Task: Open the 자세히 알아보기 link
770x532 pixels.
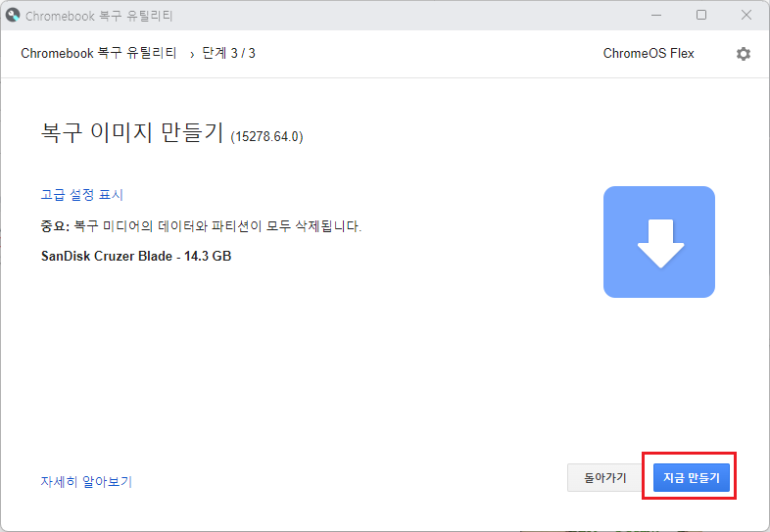Action: coord(86,481)
